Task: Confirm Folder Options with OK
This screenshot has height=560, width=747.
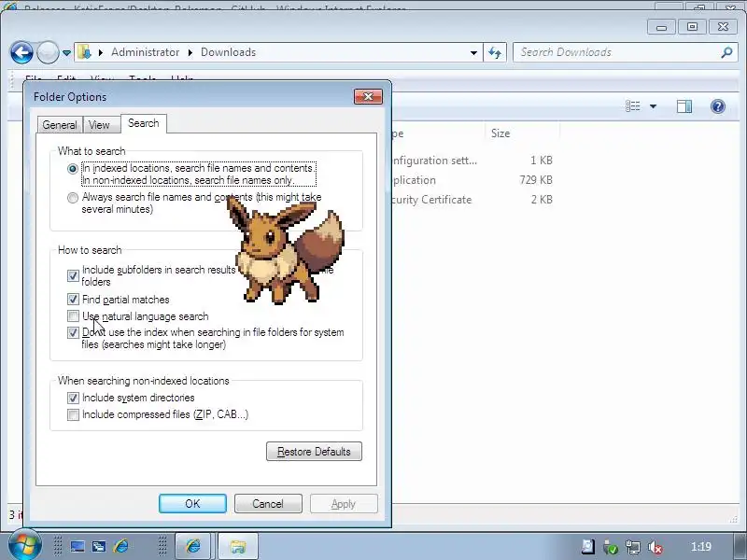Action: pyautogui.click(x=192, y=504)
